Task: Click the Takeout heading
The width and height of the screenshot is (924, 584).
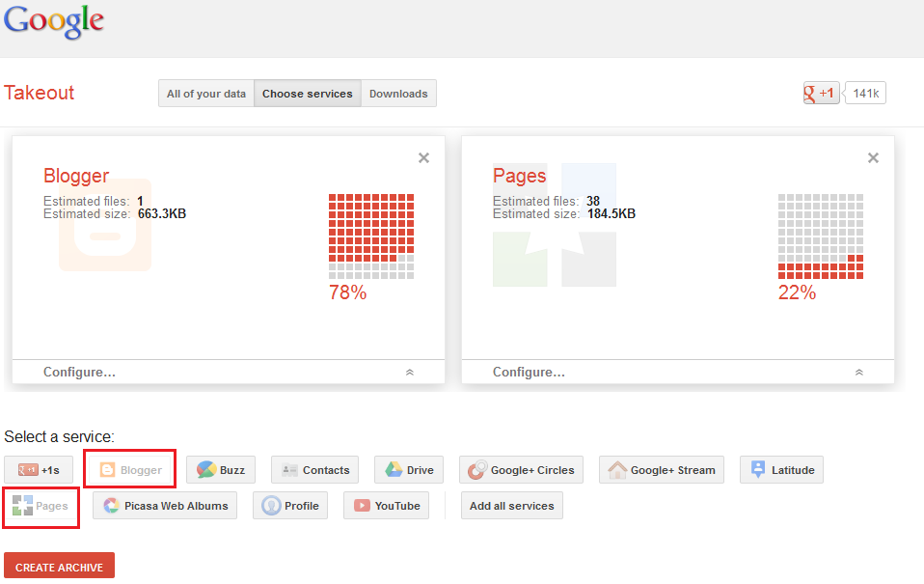Action: [x=39, y=93]
